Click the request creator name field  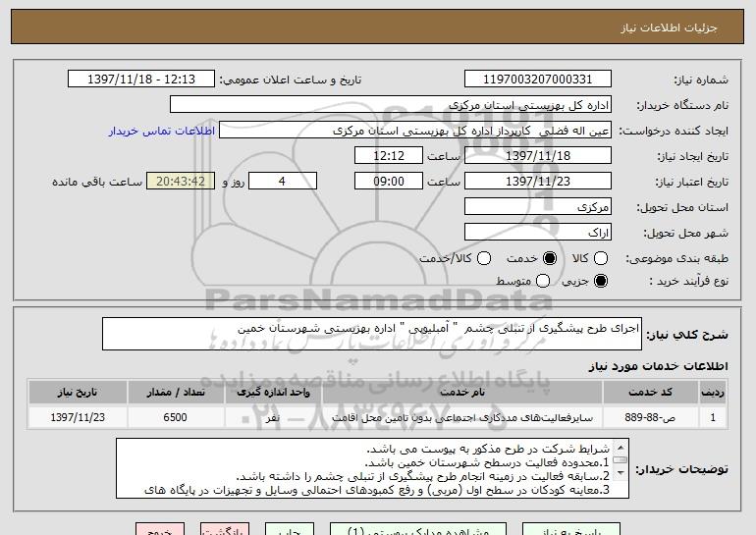pos(415,131)
